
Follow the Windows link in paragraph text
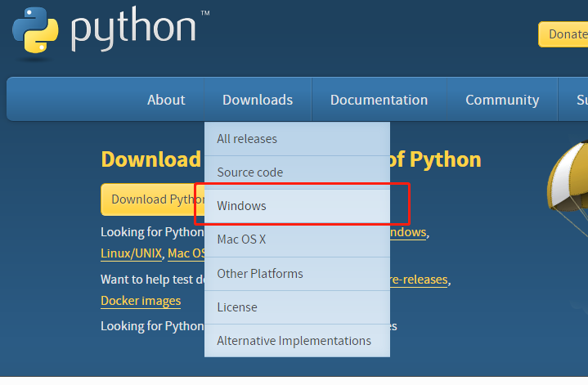(x=408, y=232)
